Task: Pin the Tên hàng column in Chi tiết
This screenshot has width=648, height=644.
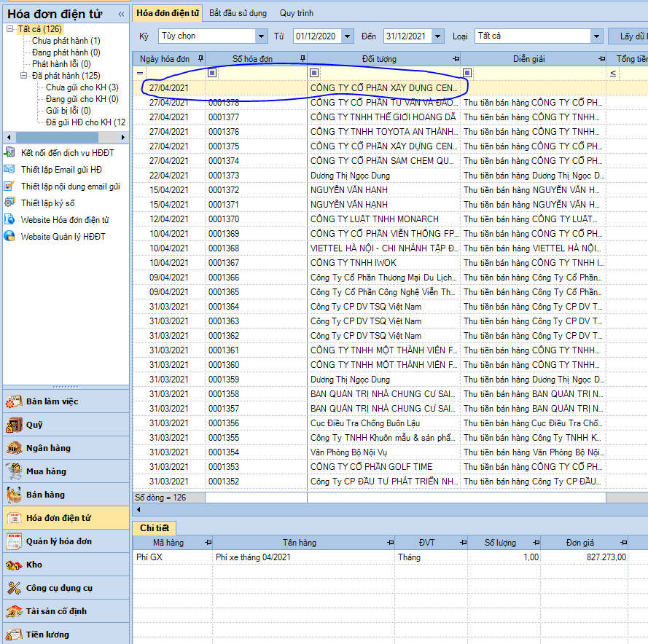Action: (x=390, y=543)
